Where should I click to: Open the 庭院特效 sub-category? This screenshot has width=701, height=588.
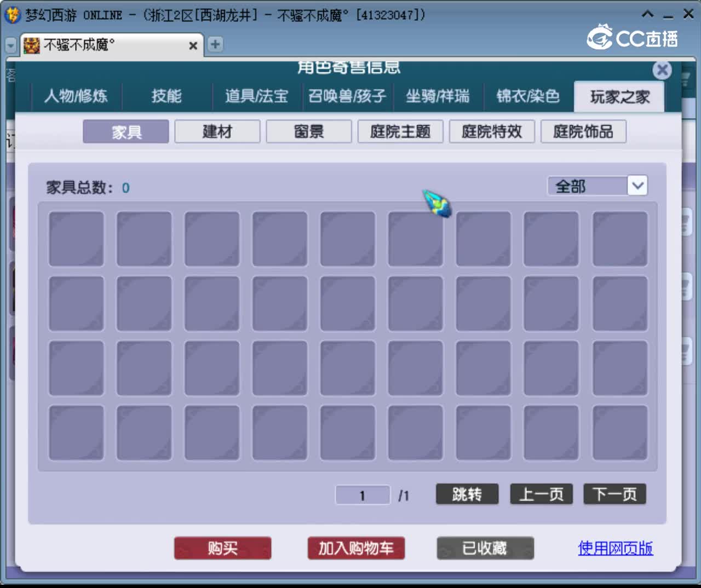[x=492, y=132]
